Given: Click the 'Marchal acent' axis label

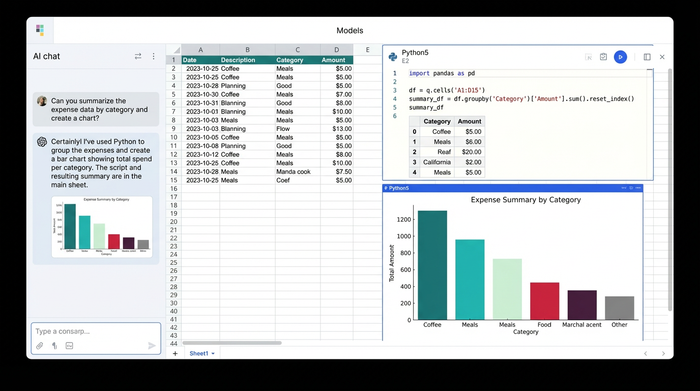Looking at the screenshot, I should click(582, 325).
